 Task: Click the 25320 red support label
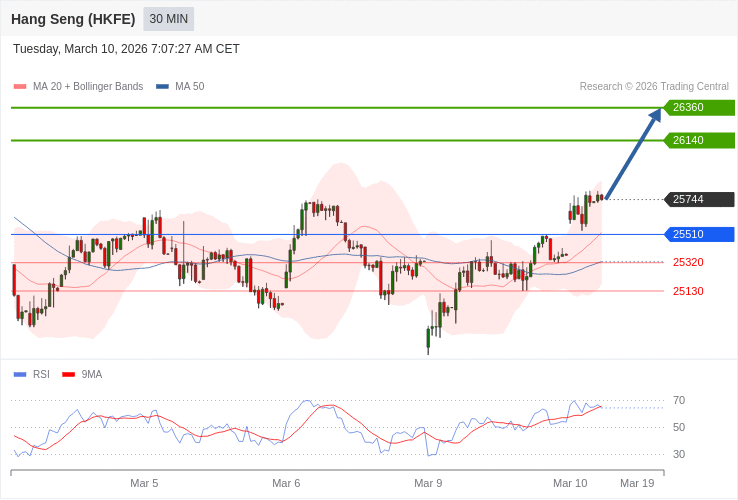(x=688, y=263)
